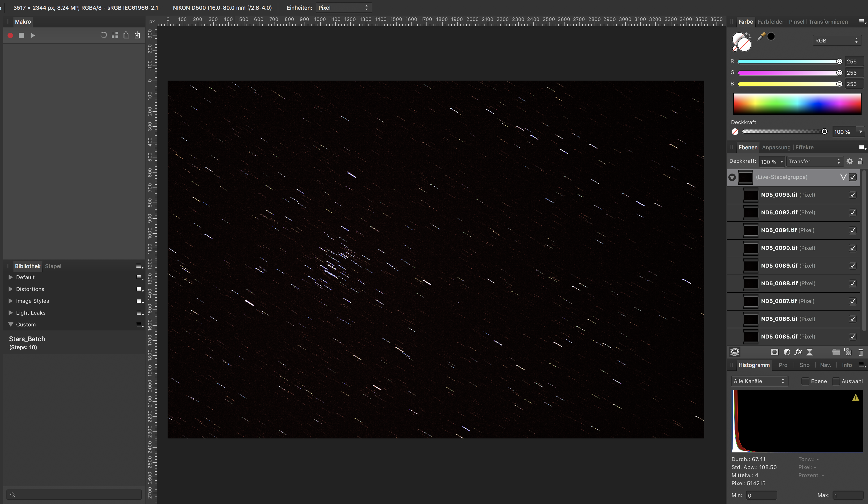
Task: Lock the selected layer
Action: [860, 161]
